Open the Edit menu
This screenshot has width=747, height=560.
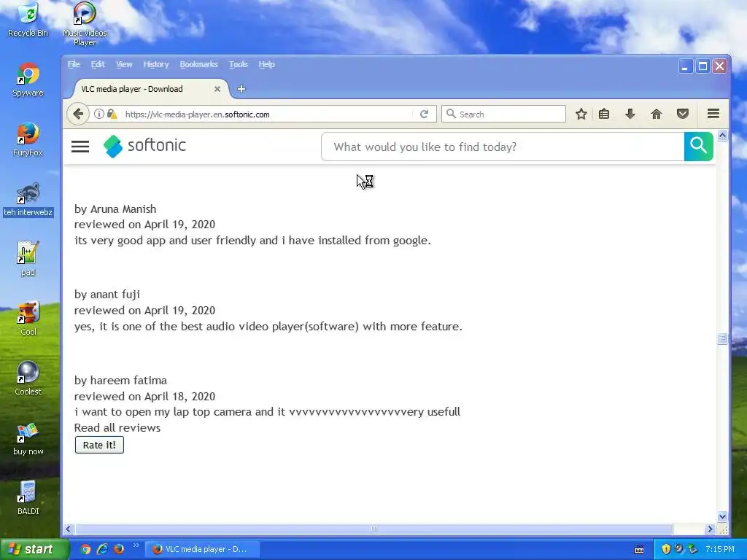(98, 64)
